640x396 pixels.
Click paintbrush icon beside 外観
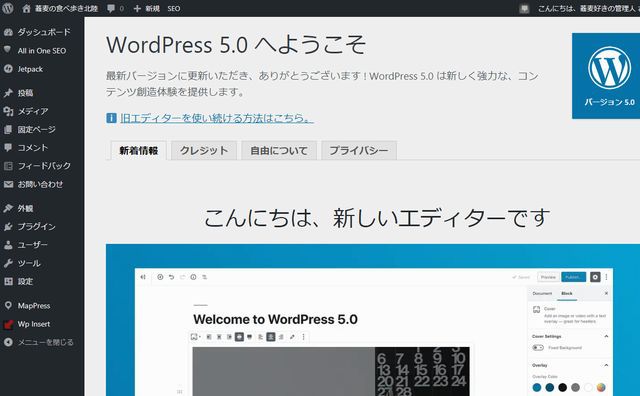[8, 208]
